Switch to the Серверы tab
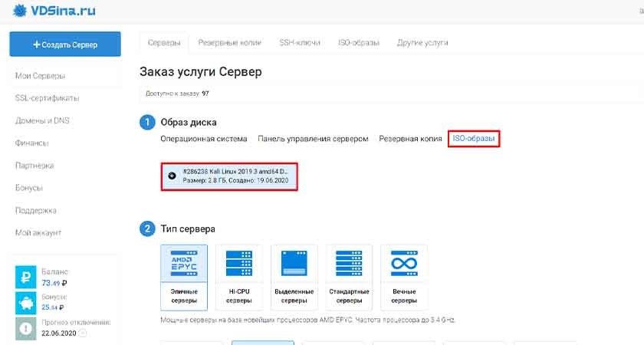The height and width of the screenshot is (345, 644). tap(164, 43)
